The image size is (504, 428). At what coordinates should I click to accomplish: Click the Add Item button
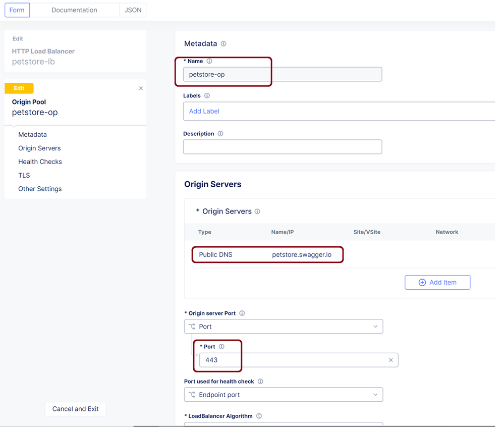coord(437,282)
